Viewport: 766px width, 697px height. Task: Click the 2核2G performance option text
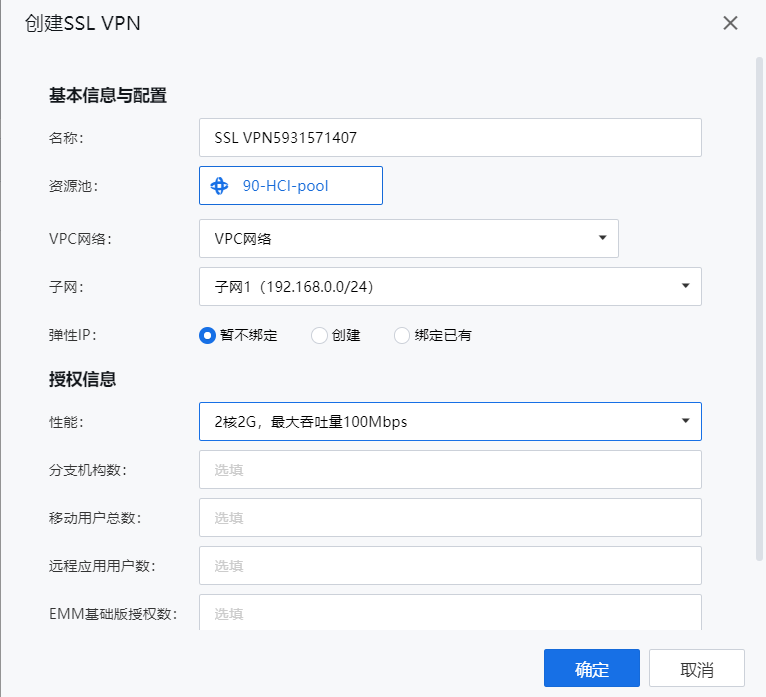(x=311, y=422)
